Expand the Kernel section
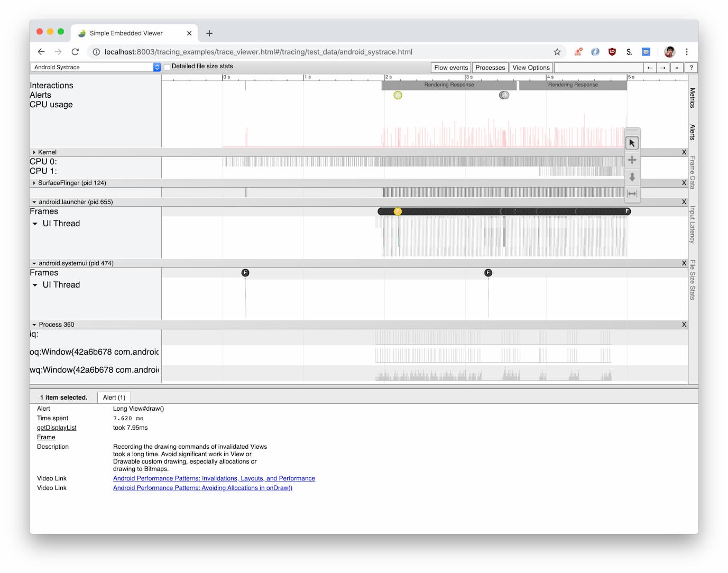Screen dimensions: 728x573 point(34,152)
